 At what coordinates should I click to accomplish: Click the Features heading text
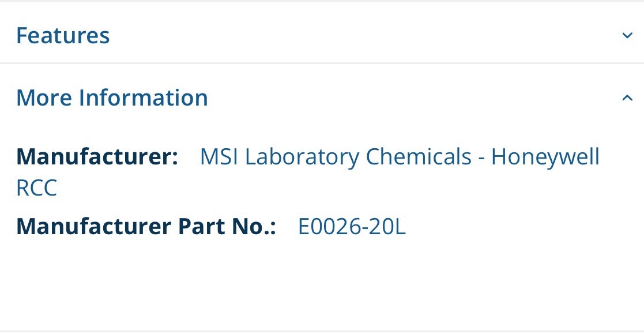point(63,35)
